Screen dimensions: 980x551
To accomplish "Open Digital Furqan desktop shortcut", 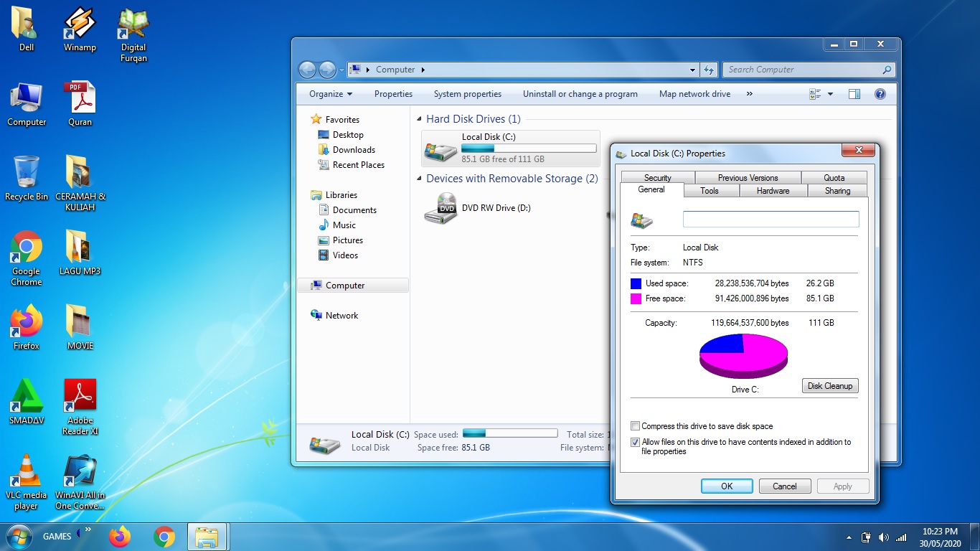I will [133, 34].
